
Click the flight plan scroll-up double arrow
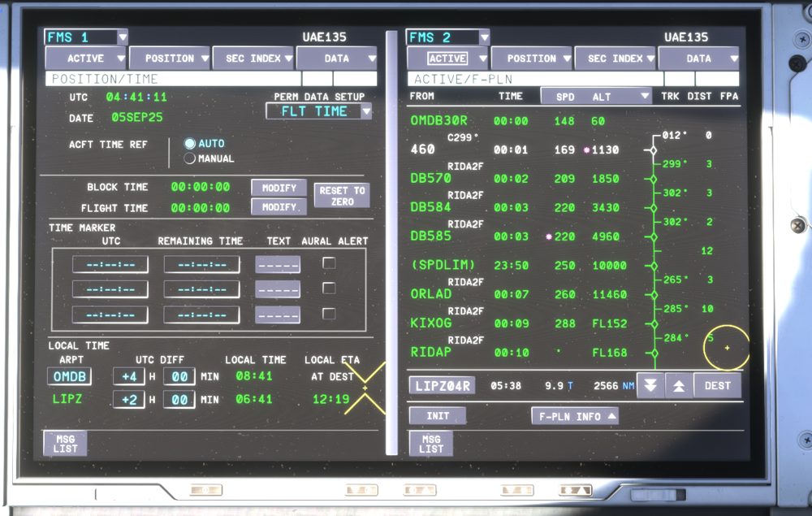pyautogui.click(x=679, y=384)
